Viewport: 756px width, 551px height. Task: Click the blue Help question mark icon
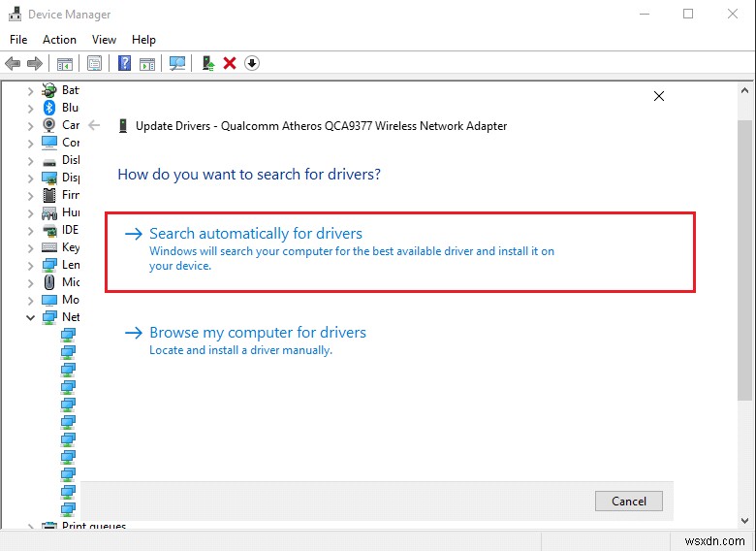click(x=124, y=63)
